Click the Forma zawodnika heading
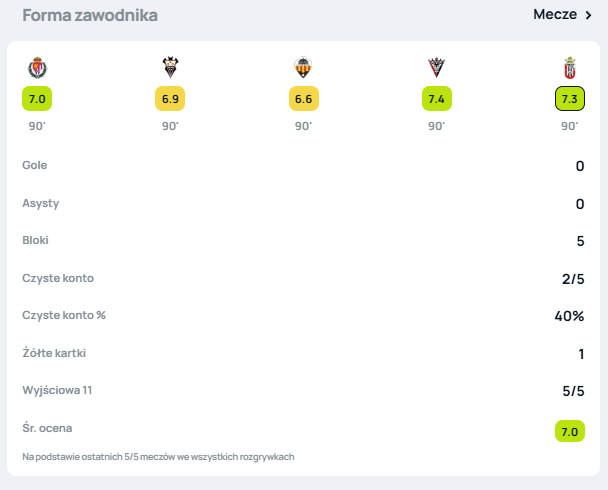The image size is (608, 490). [x=90, y=15]
